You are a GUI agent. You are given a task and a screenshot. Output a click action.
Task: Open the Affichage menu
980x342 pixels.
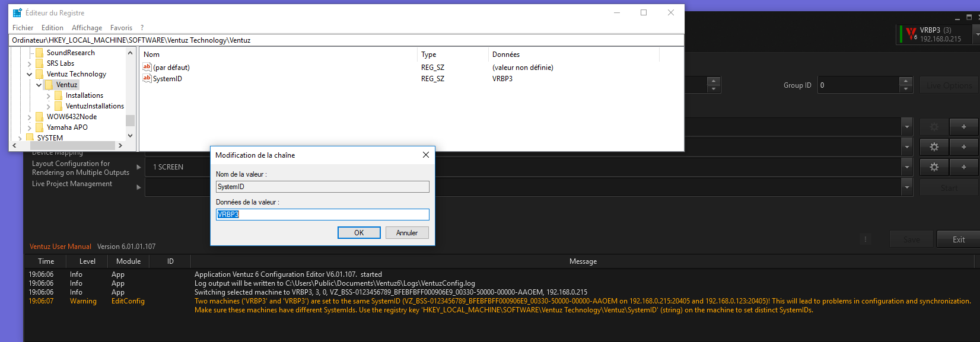(87, 28)
